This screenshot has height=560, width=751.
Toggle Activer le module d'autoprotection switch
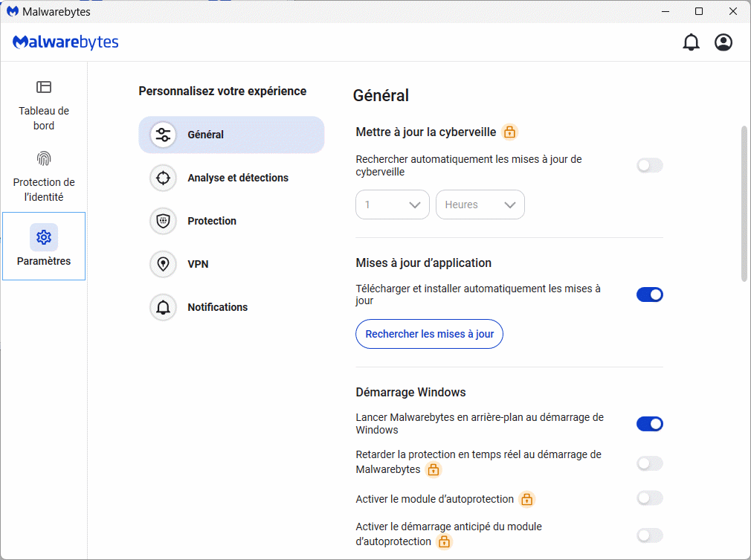[649, 498]
